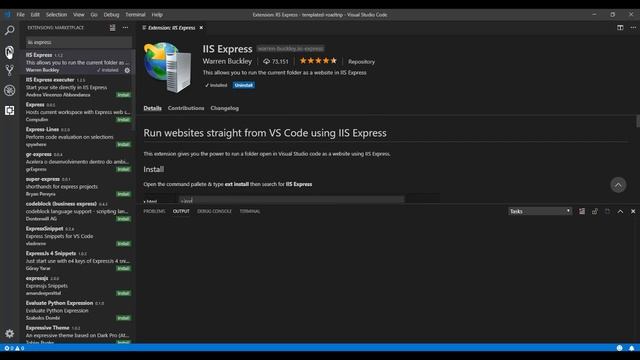Install the Express extension by Compulim
Image resolution: width=640 pixels, height=360 pixels.
(x=123, y=120)
